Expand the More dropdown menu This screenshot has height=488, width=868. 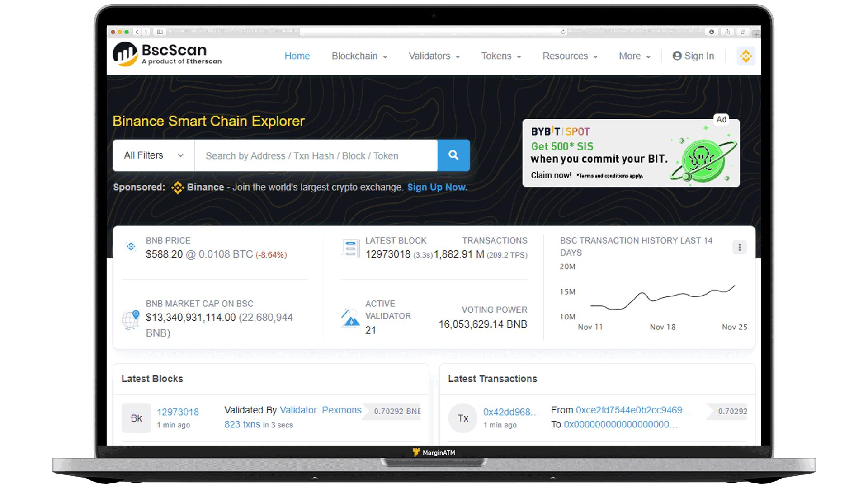tap(634, 56)
